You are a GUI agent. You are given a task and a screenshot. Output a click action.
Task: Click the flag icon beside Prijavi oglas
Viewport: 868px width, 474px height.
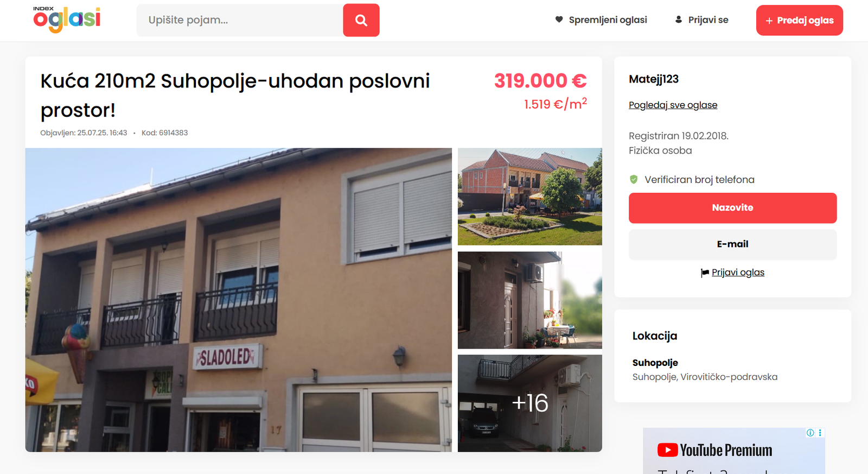[705, 273]
